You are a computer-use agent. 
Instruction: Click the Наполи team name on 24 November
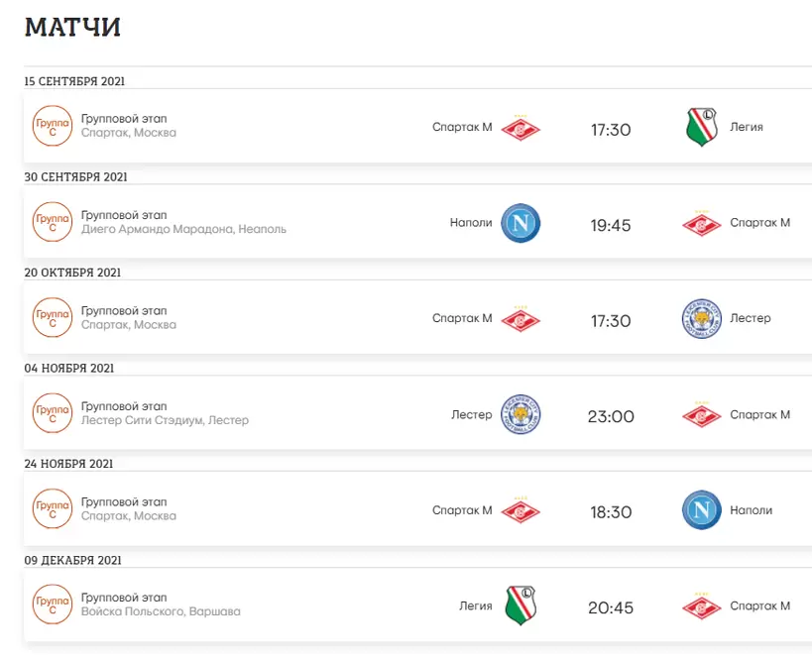coord(751,510)
